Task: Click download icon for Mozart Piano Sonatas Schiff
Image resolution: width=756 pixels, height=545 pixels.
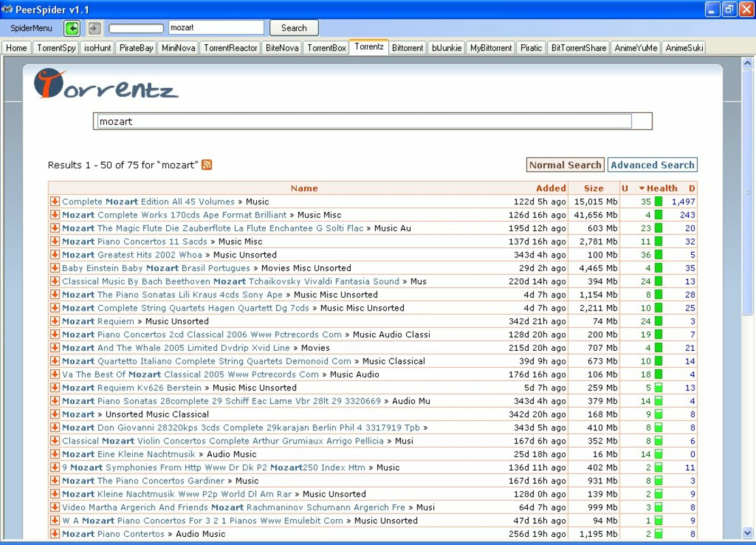Action: (55, 401)
